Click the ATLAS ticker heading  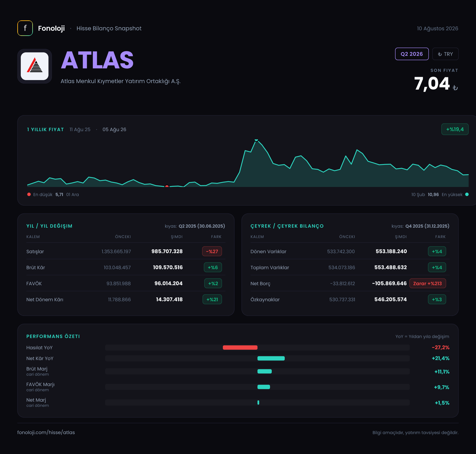(97, 60)
